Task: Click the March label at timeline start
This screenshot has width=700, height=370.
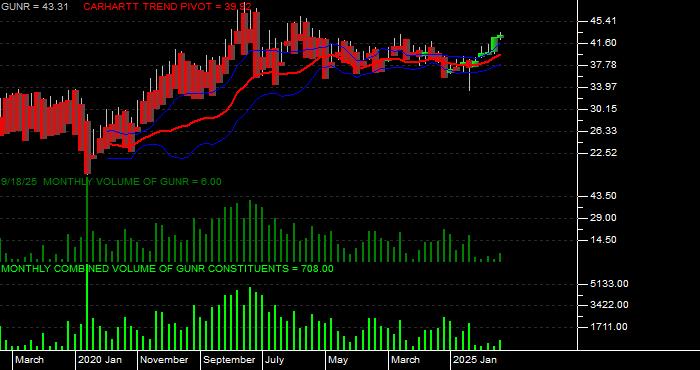Action: pos(30,360)
